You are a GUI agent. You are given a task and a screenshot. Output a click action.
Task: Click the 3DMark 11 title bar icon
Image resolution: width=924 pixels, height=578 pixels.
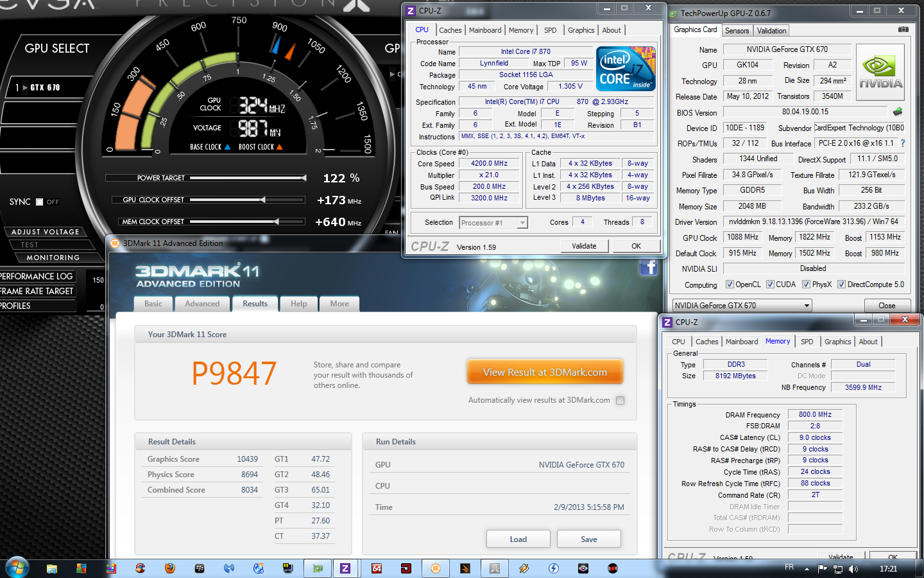(115, 243)
